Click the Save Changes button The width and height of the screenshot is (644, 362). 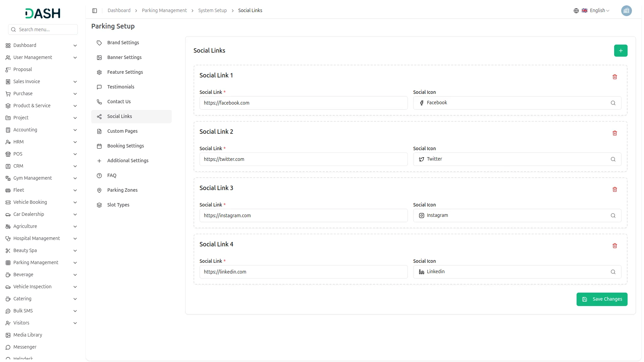click(602, 299)
